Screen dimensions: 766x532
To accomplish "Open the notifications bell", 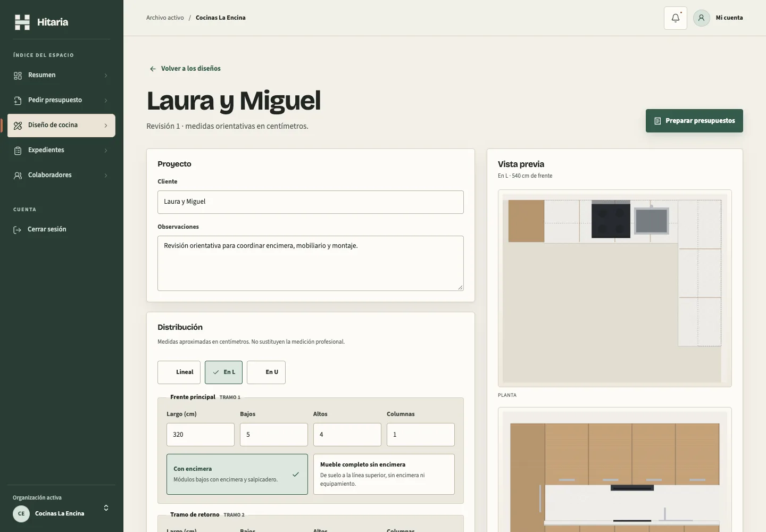I will coord(676,18).
